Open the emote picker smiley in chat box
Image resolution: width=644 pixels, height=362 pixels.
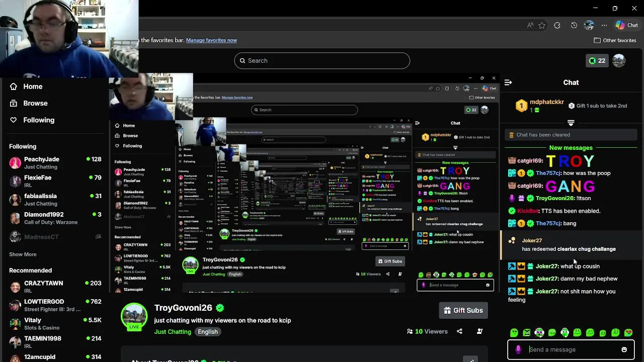(624, 349)
